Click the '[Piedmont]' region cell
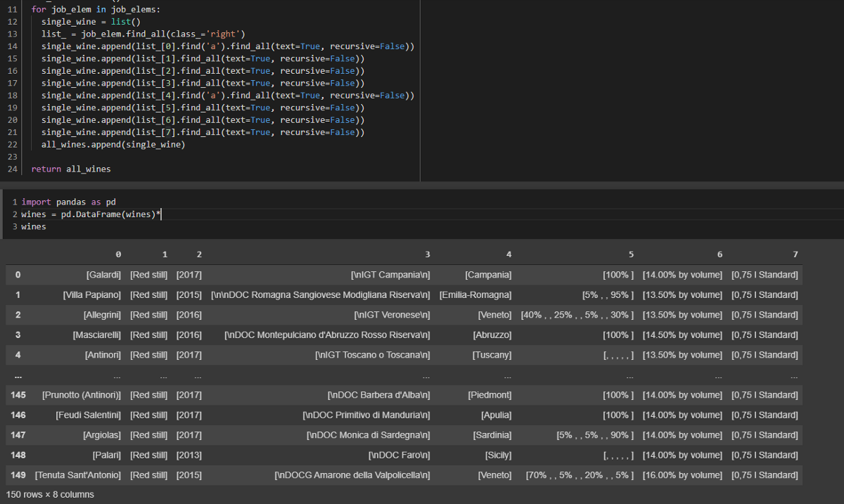Image resolution: width=844 pixels, height=504 pixels. [x=490, y=395]
